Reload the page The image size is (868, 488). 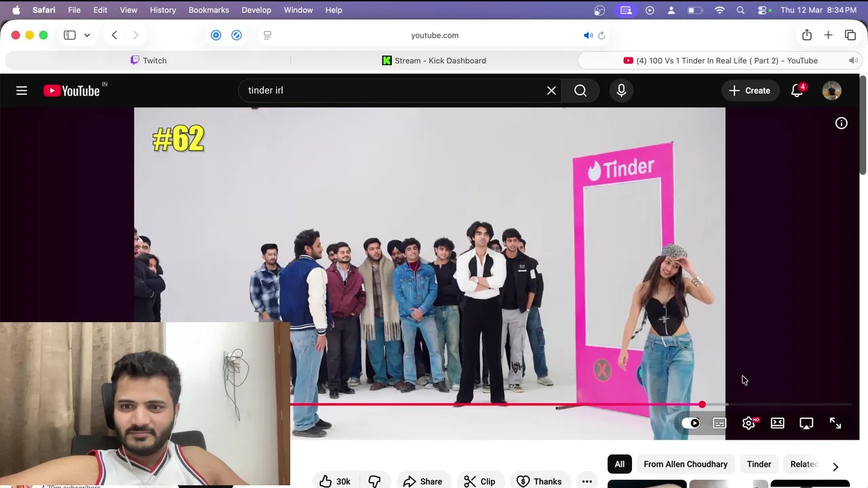pos(601,35)
